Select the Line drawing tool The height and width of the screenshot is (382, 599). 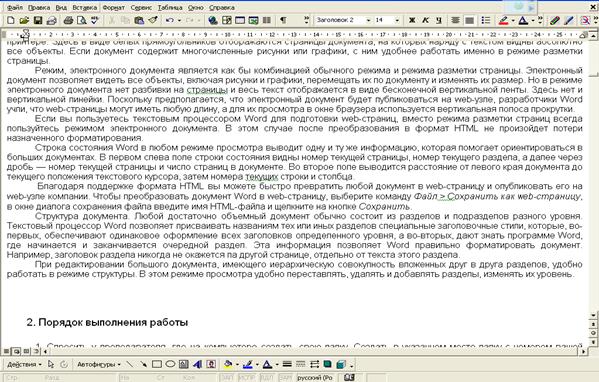130,364
